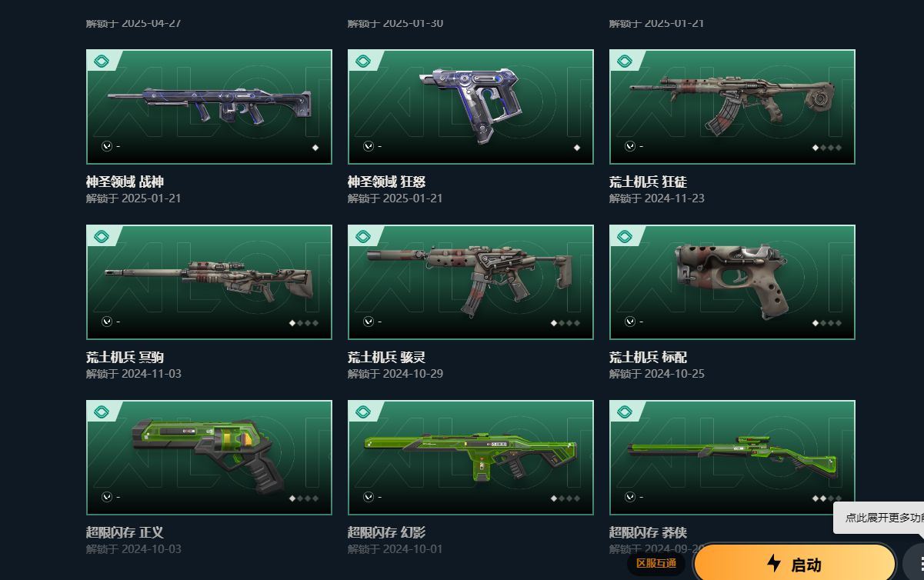Click the skin-tier badge on 神圣领域 狂怒 card
This screenshot has height=580, width=924.
coord(362,62)
